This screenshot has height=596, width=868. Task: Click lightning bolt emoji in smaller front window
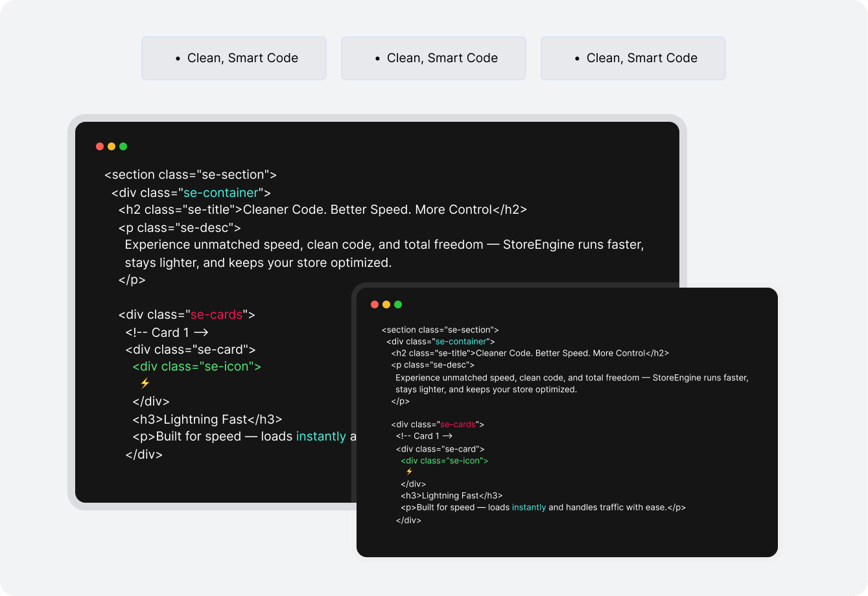click(409, 472)
